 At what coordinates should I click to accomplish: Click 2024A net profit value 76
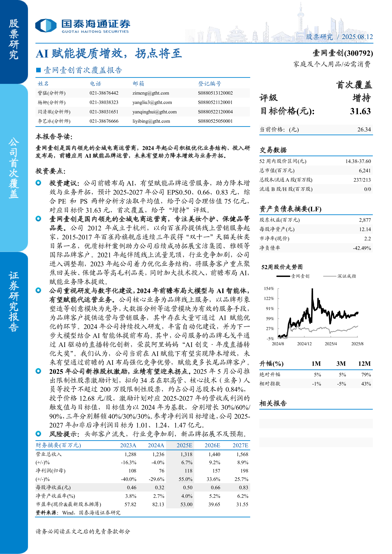(x=161, y=471)
